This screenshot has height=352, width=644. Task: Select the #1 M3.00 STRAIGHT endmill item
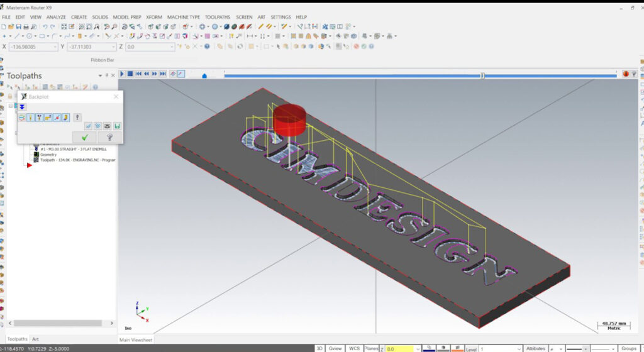coord(73,150)
